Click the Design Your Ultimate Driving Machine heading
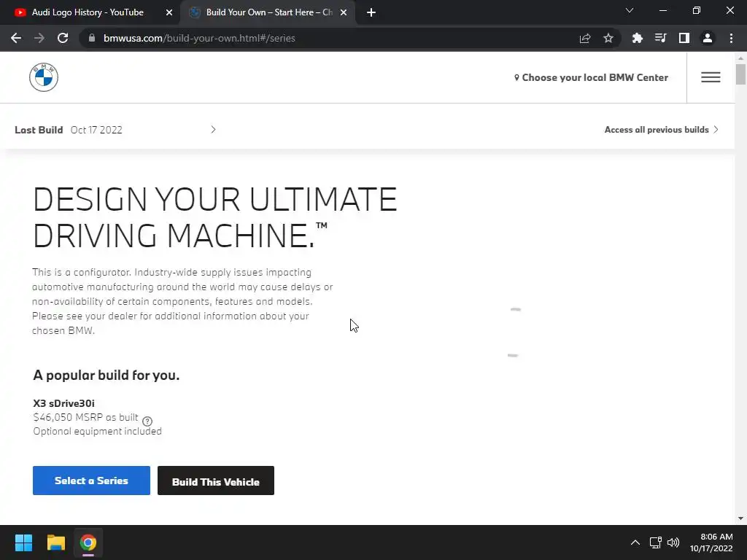This screenshot has height=560, width=747. (x=215, y=217)
